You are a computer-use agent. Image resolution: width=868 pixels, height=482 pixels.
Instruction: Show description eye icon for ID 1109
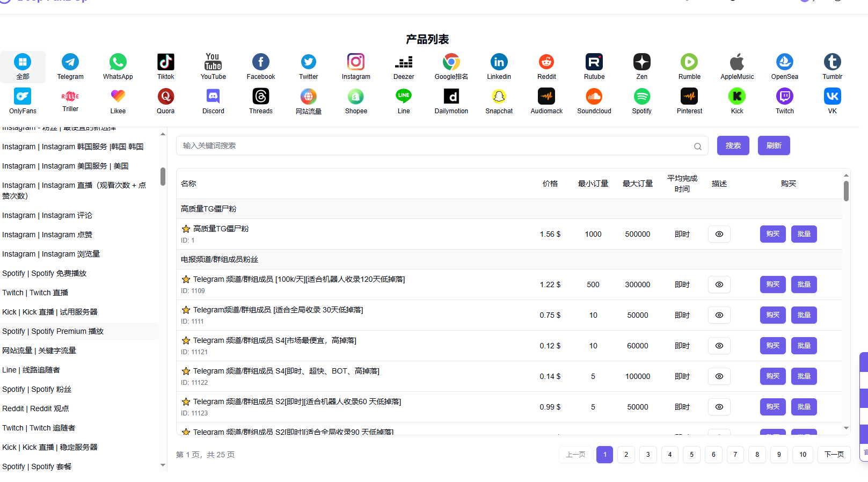pos(719,284)
